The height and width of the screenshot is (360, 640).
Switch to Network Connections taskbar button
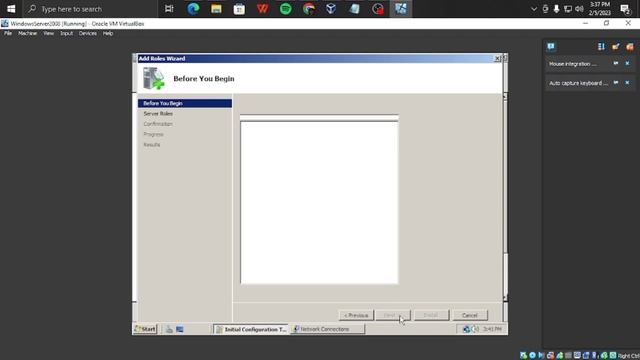click(x=327, y=329)
